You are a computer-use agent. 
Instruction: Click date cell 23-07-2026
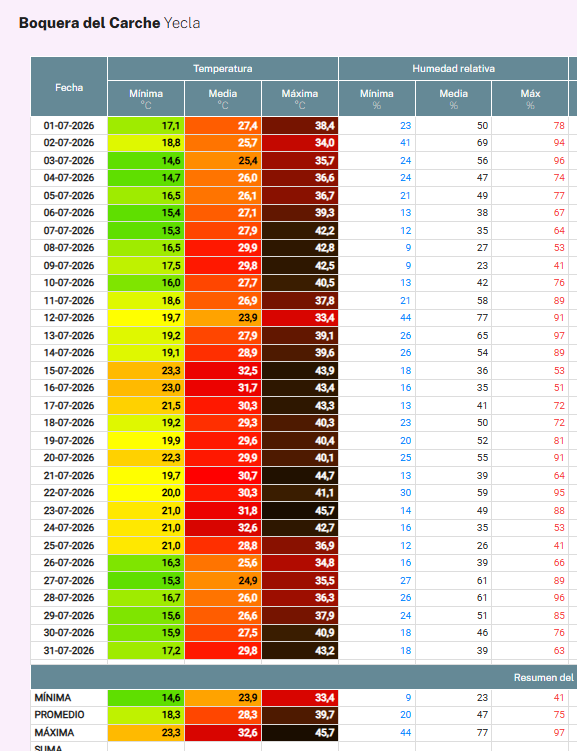(69, 510)
